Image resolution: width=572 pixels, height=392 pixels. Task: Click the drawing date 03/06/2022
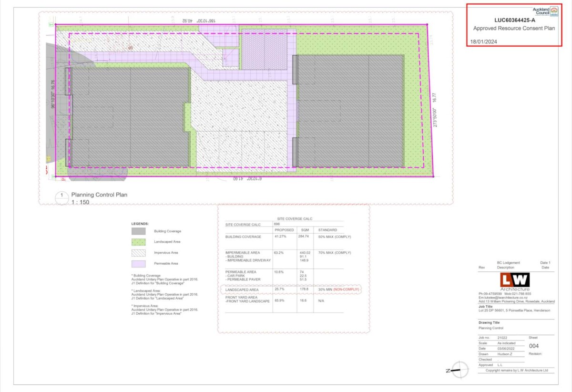point(506,349)
